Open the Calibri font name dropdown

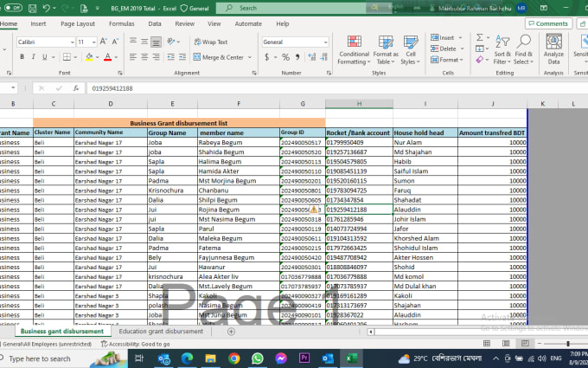(x=73, y=42)
